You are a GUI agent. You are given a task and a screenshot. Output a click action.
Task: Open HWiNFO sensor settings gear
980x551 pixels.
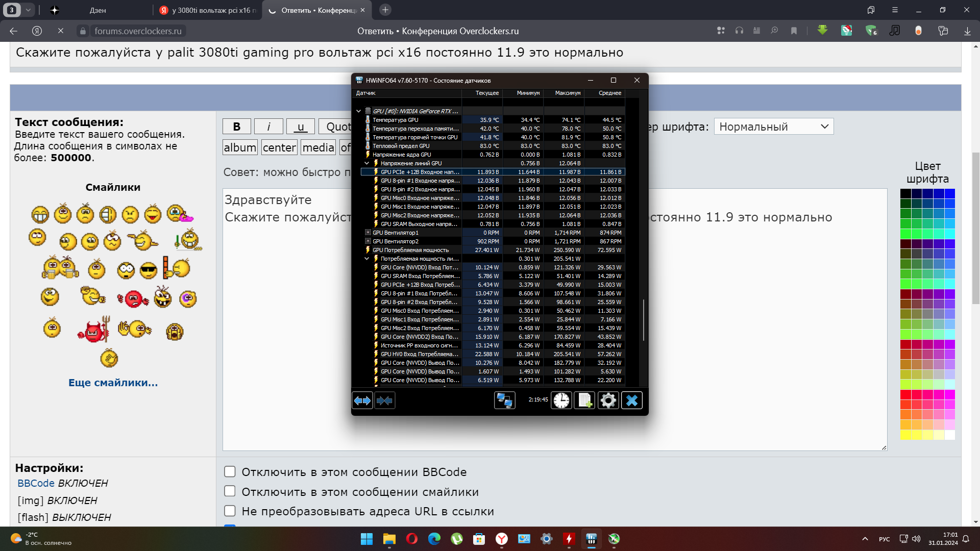pos(608,400)
